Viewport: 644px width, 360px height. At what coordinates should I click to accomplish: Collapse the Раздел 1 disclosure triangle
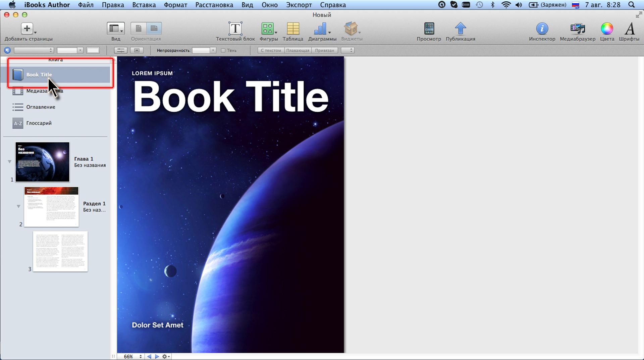(18, 206)
